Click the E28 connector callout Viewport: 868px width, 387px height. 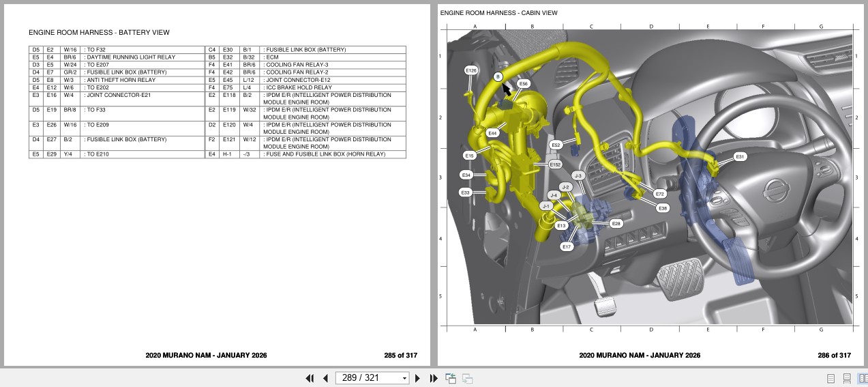pos(616,223)
